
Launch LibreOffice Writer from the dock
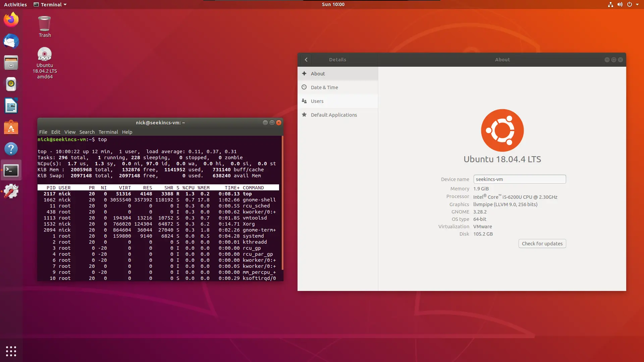[11, 106]
